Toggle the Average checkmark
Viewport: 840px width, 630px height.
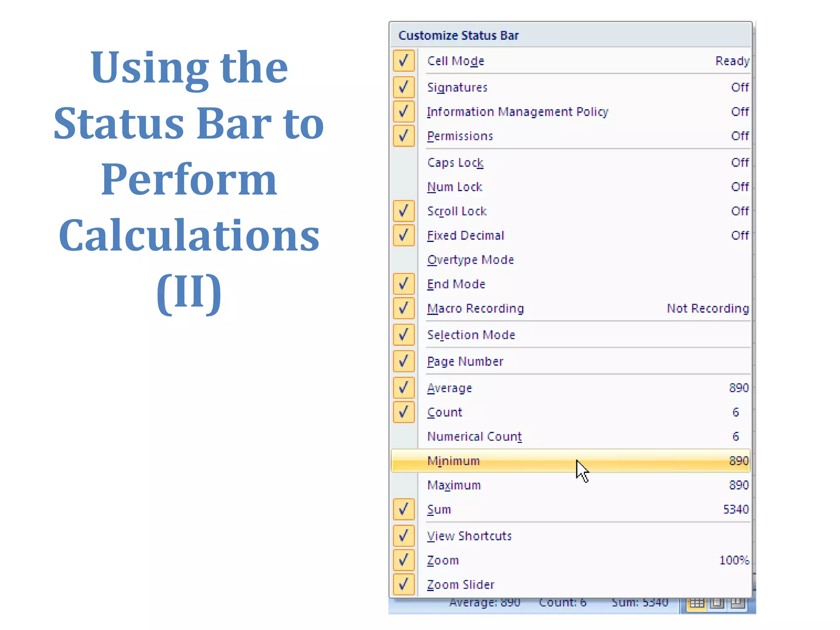[404, 388]
